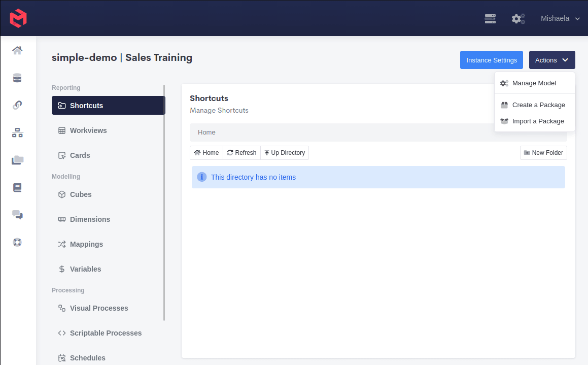
Task: Open Schedules in the sidebar
Action: point(108,358)
